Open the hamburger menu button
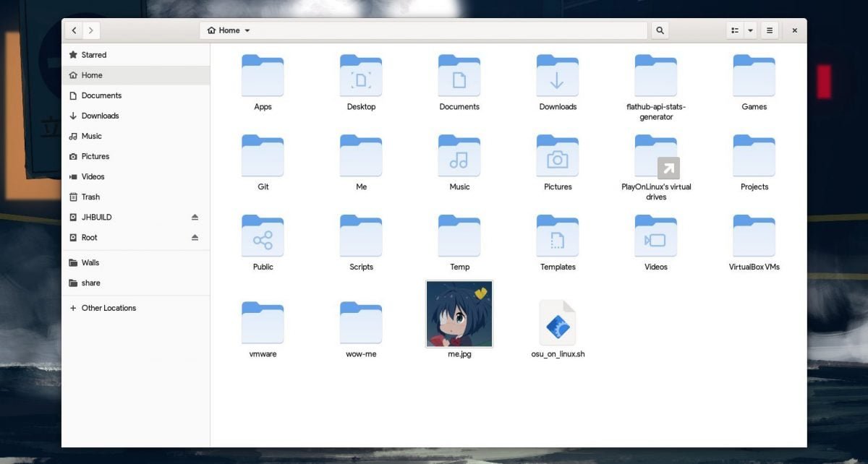This screenshot has width=868, height=464. tap(770, 30)
